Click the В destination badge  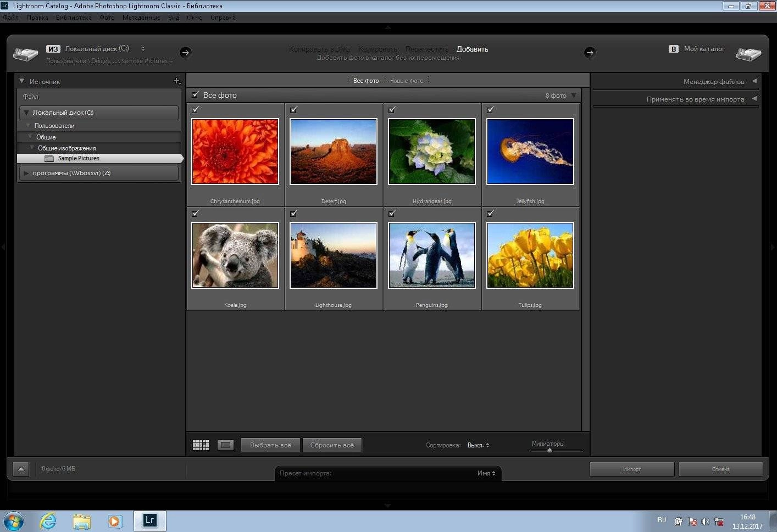coord(673,49)
